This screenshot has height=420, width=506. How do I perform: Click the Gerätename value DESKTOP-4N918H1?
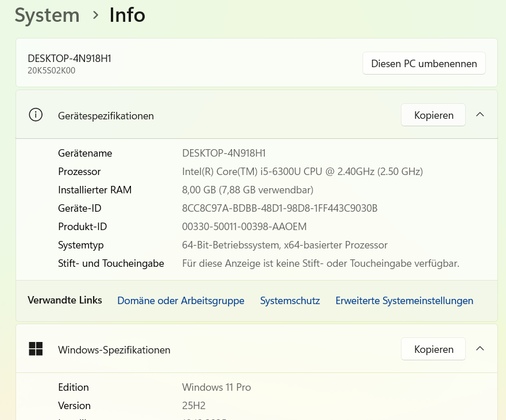223,153
